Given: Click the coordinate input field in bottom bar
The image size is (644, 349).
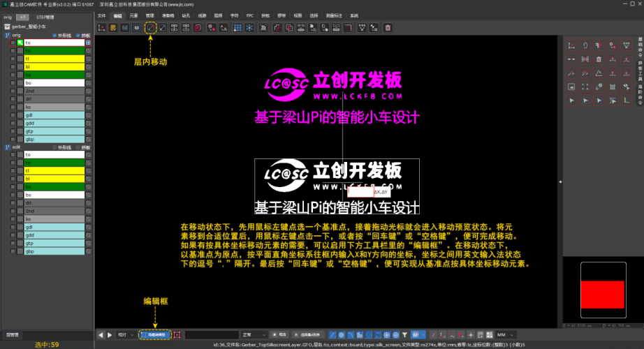Looking at the screenshot, I should tap(212, 335).
